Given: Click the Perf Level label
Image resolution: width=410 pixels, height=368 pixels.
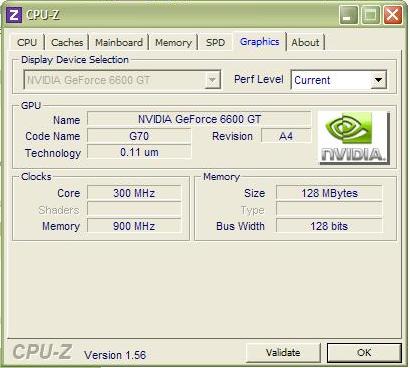Looking at the screenshot, I should pyautogui.click(x=259, y=79).
